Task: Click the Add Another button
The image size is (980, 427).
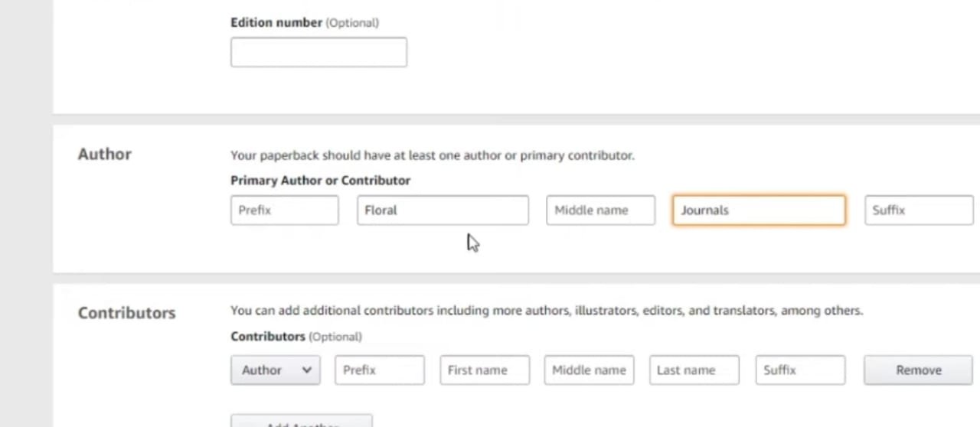Action: [302, 422]
